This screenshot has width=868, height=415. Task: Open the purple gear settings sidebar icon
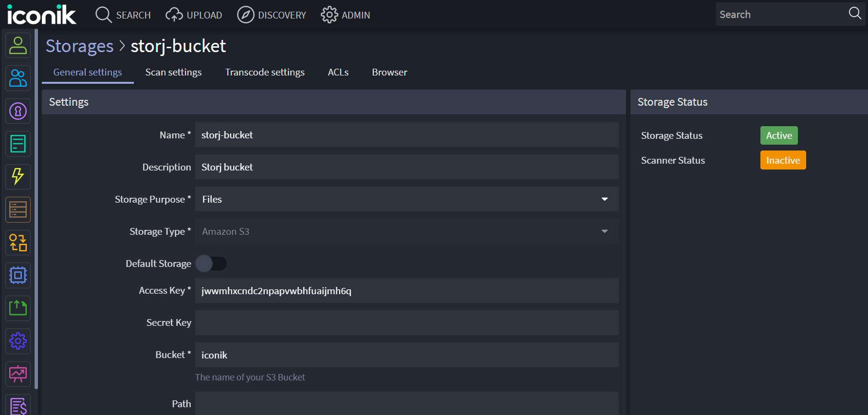point(18,341)
